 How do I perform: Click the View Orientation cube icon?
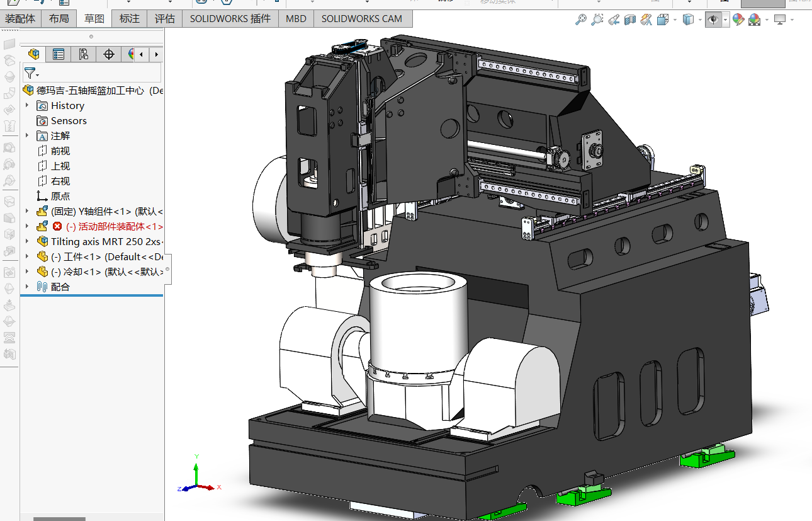[x=662, y=20]
